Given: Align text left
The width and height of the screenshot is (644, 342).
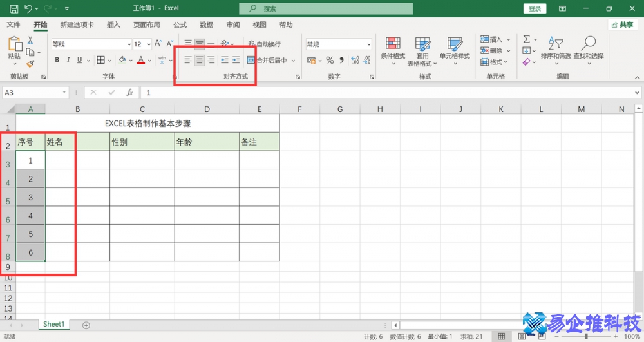Looking at the screenshot, I should (x=187, y=61).
